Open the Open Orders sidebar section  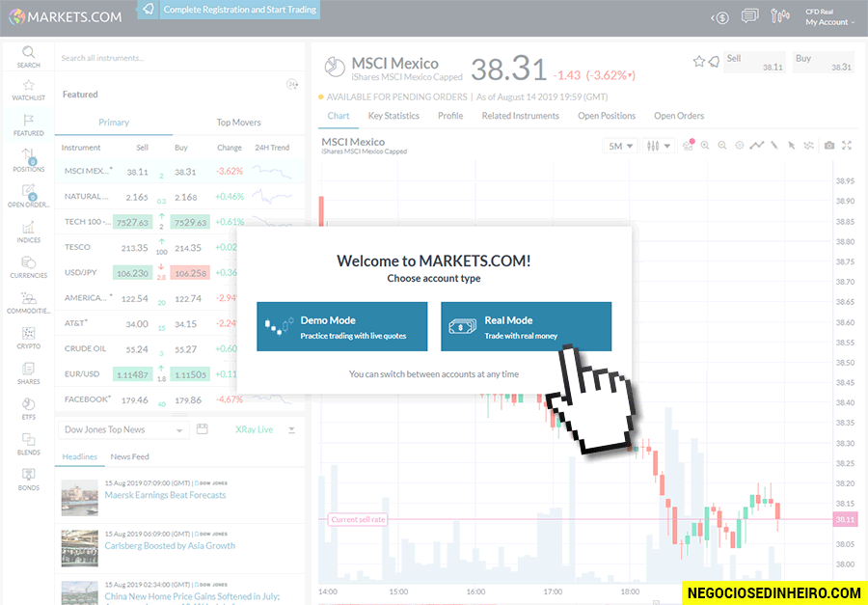coord(28,196)
